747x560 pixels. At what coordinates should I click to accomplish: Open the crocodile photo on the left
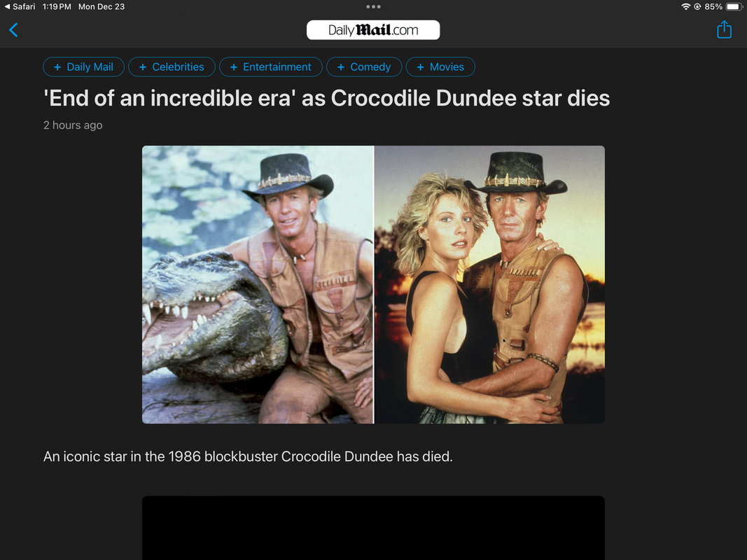258,285
